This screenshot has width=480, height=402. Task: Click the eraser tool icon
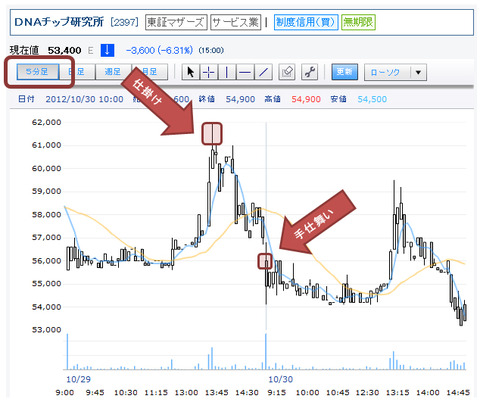(287, 72)
